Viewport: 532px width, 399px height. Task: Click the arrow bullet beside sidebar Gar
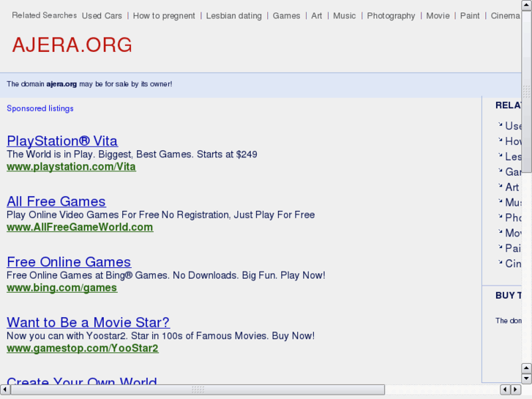[x=500, y=171]
